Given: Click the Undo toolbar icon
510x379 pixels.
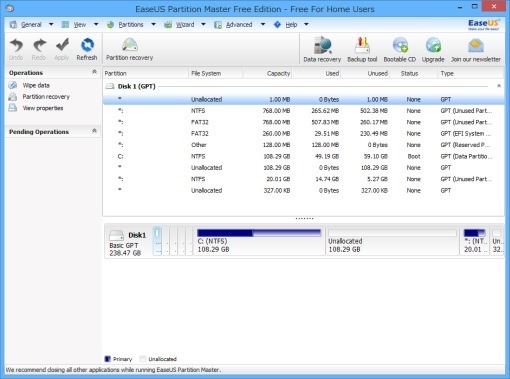Looking at the screenshot, I should (16, 45).
